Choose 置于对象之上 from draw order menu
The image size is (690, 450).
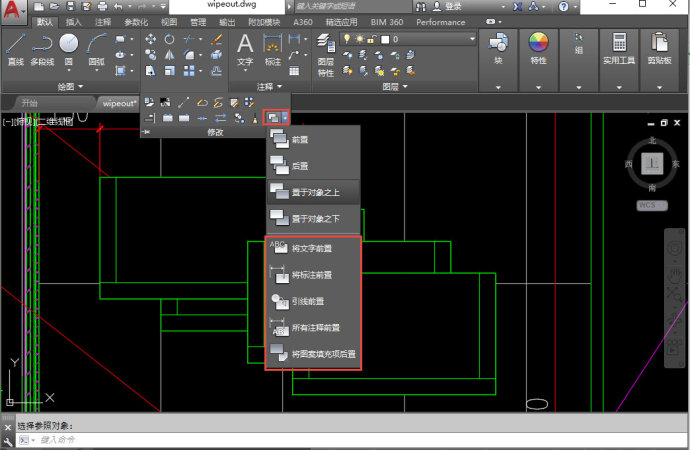click(314, 192)
